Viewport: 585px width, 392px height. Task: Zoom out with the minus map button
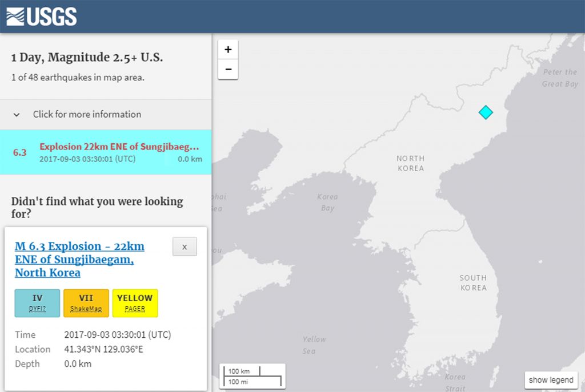228,70
